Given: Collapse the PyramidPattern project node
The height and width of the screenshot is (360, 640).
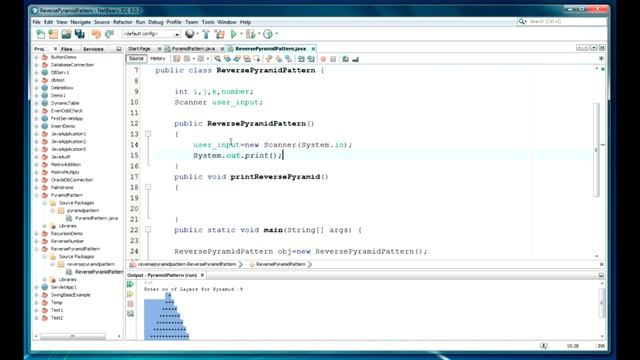Looking at the screenshot, I should 37,196.
